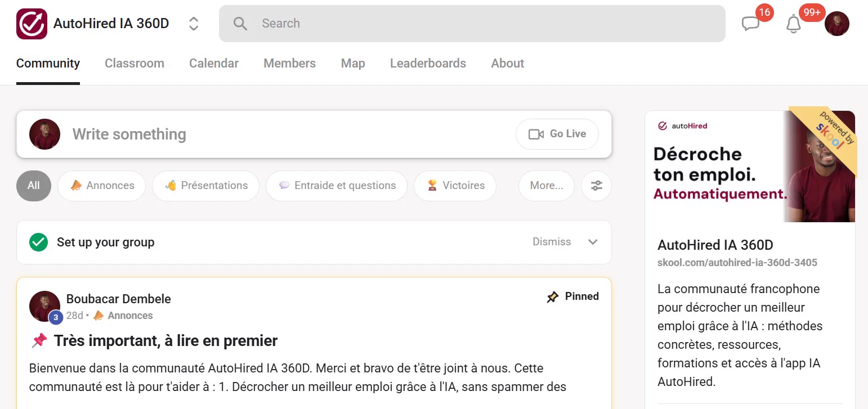Click the level 3 badge on avatar
Viewport: 868px width, 409px height.
(x=55, y=318)
